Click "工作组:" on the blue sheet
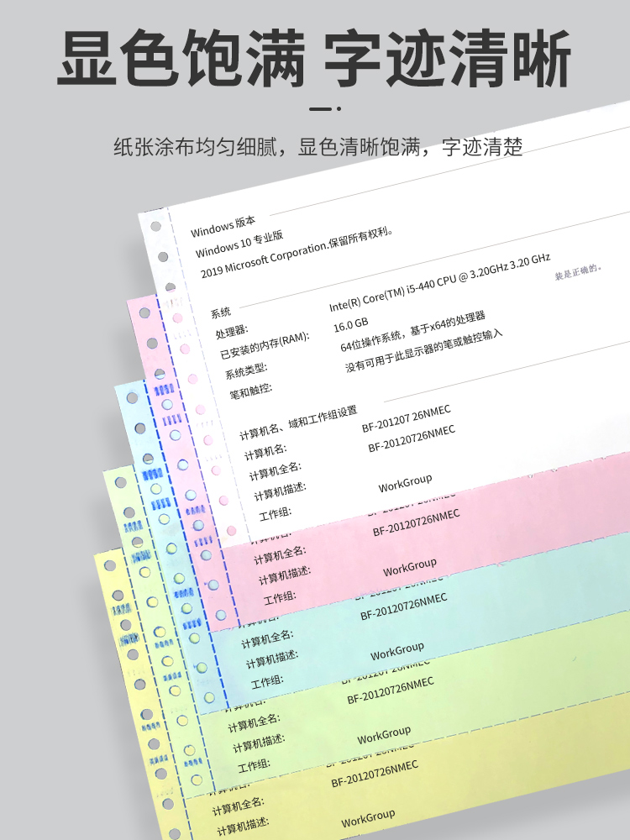Viewport: 630px width, 840px height. pos(267,682)
